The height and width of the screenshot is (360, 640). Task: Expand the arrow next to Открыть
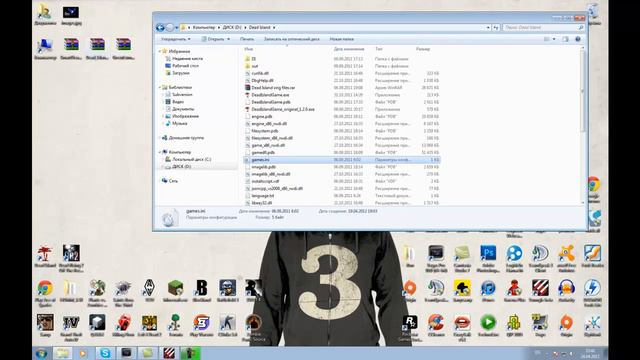229,39
